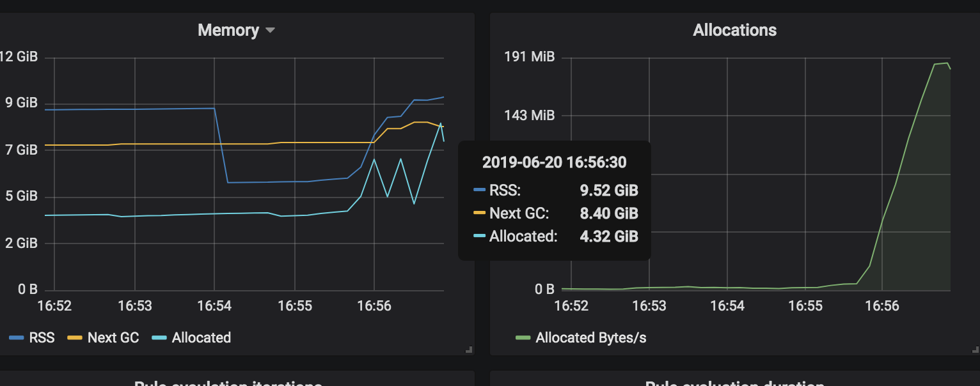Open the Allocations panel title menu
Image resolution: width=980 pixels, height=386 pixels.
click(734, 29)
